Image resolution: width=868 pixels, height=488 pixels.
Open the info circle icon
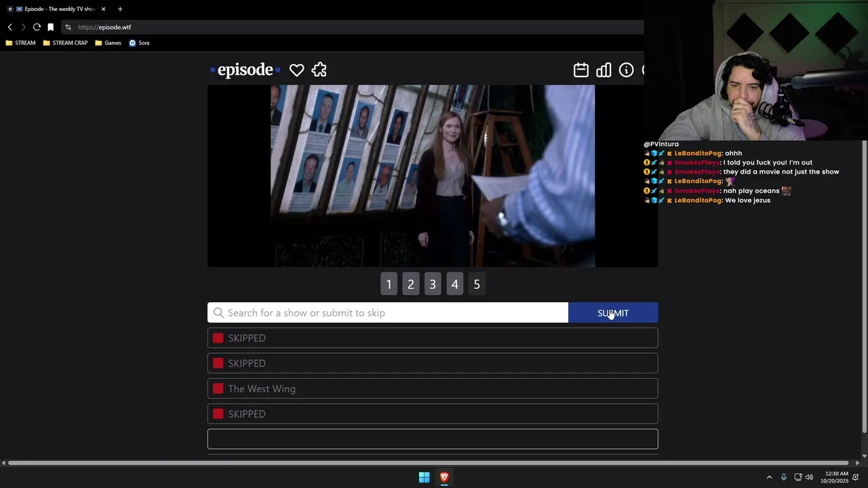coord(626,70)
